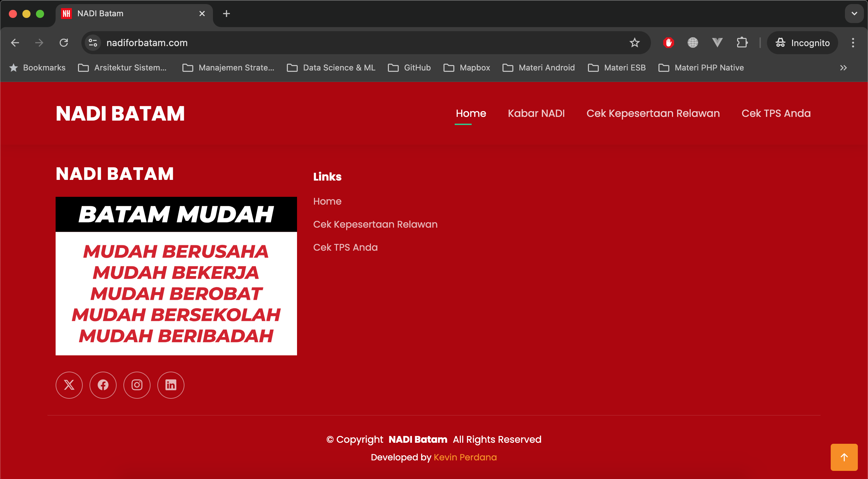Open a new tab with plus button
Viewport: 868px width, 479px height.
click(226, 14)
